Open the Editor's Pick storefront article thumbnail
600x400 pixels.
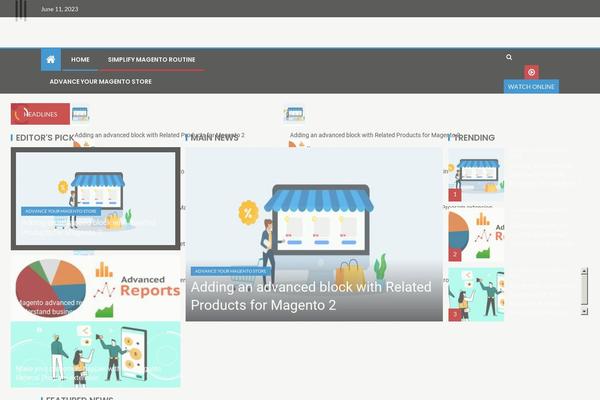click(x=95, y=199)
